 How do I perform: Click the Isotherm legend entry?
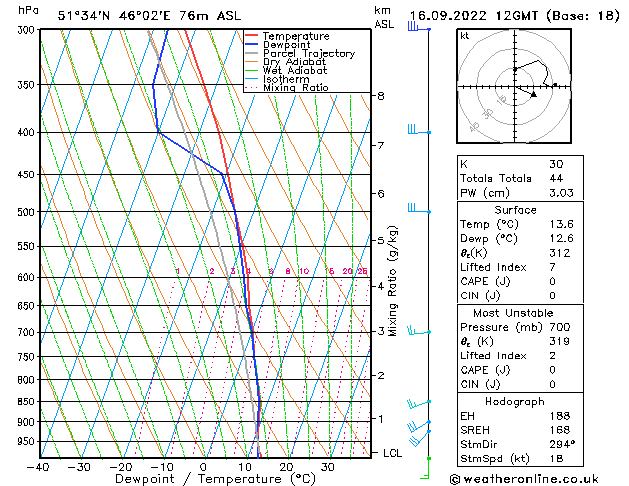coord(277,79)
